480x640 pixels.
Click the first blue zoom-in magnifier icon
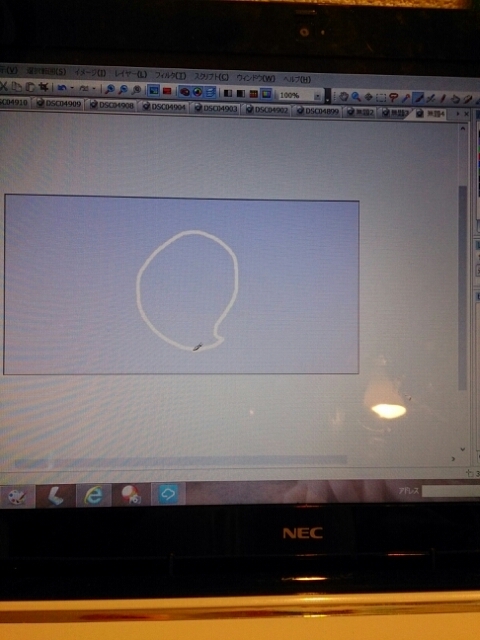click(x=110, y=89)
